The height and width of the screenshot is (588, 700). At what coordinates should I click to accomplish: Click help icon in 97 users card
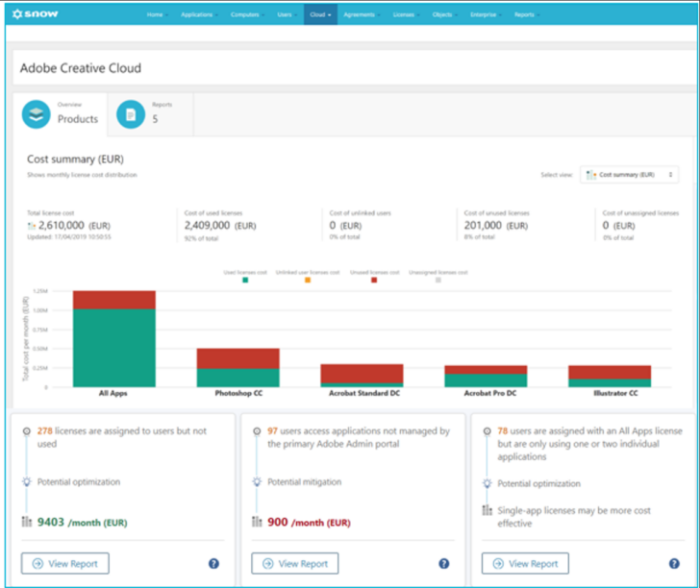[x=444, y=563]
